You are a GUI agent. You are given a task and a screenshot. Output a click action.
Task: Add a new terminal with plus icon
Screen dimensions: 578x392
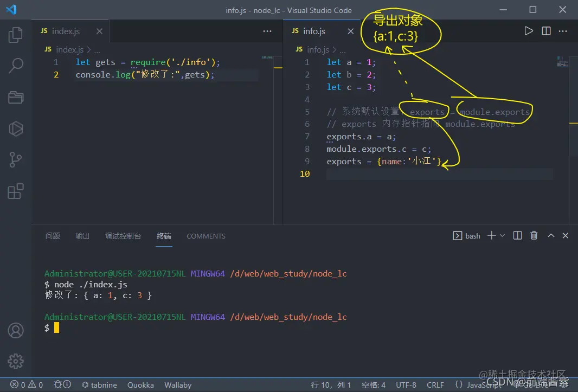point(491,235)
